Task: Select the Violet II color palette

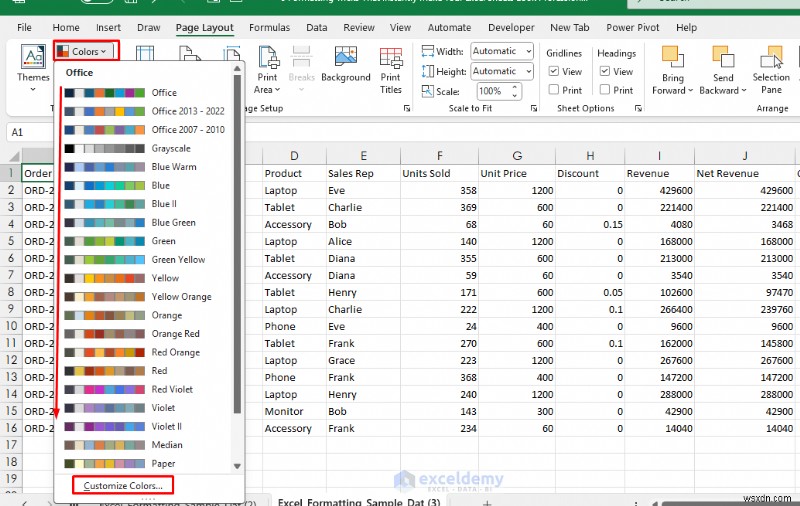Action: [145, 426]
